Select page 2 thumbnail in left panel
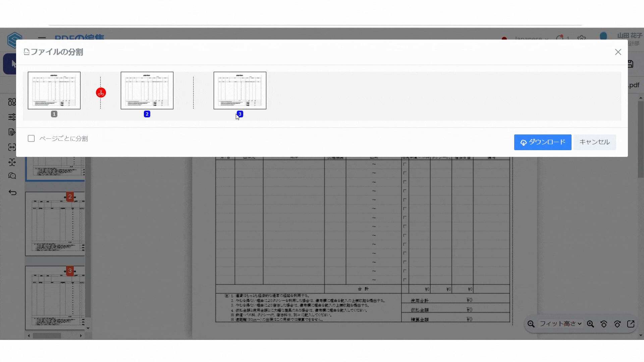 click(55, 224)
